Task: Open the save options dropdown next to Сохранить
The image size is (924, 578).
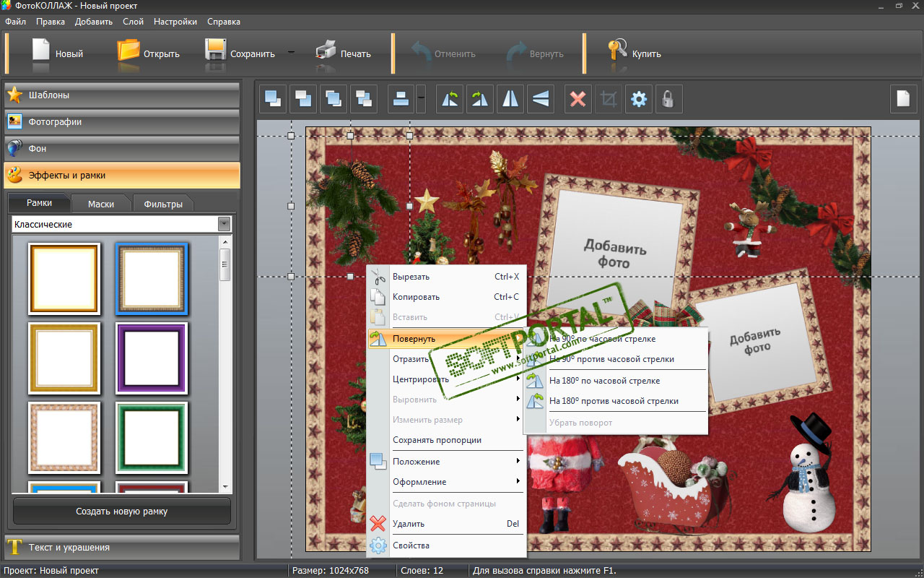Action: click(291, 53)
